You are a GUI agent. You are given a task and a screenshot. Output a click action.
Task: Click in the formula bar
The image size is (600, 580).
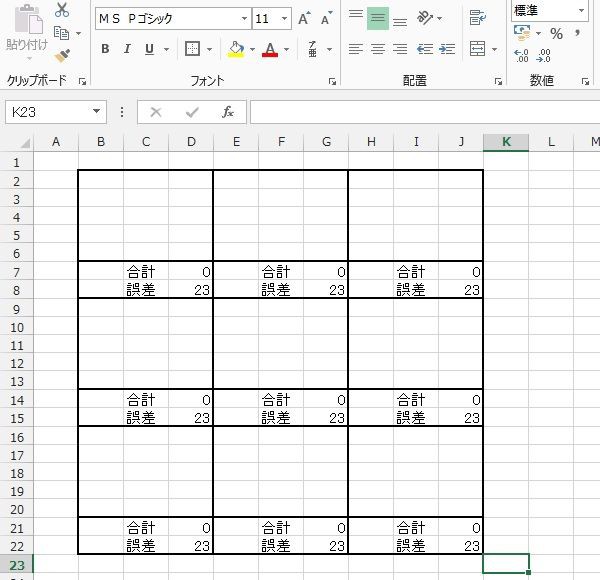coord(425,112)
